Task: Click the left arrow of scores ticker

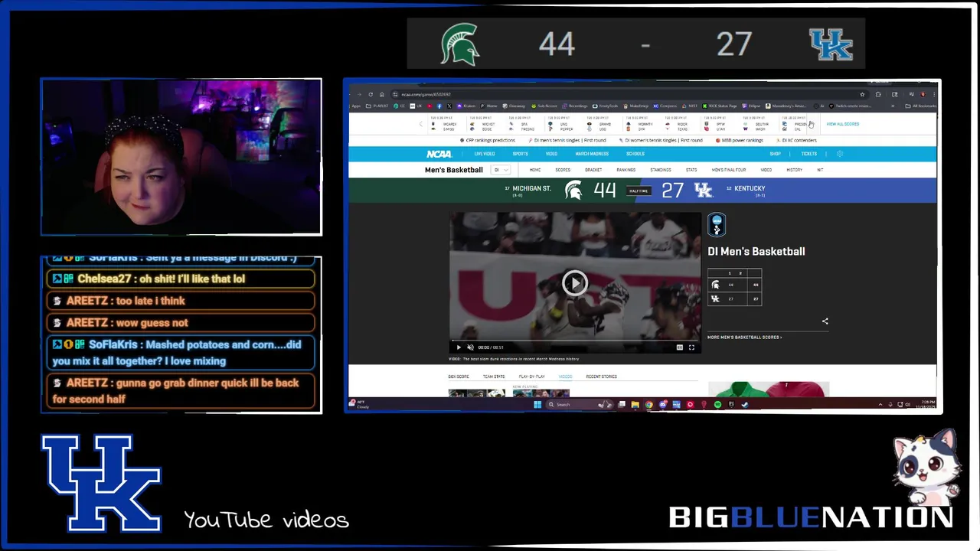Action: click(420, 124)
